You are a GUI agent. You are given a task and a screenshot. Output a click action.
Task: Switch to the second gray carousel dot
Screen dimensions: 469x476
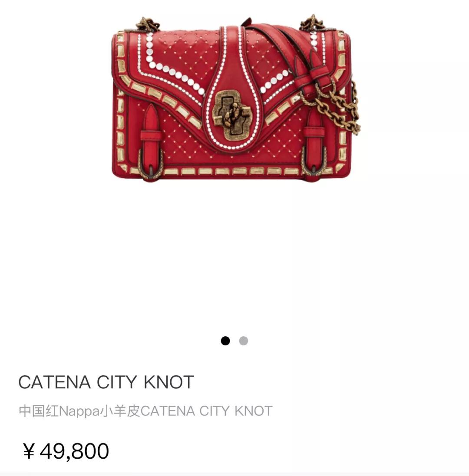click(244, 341)
